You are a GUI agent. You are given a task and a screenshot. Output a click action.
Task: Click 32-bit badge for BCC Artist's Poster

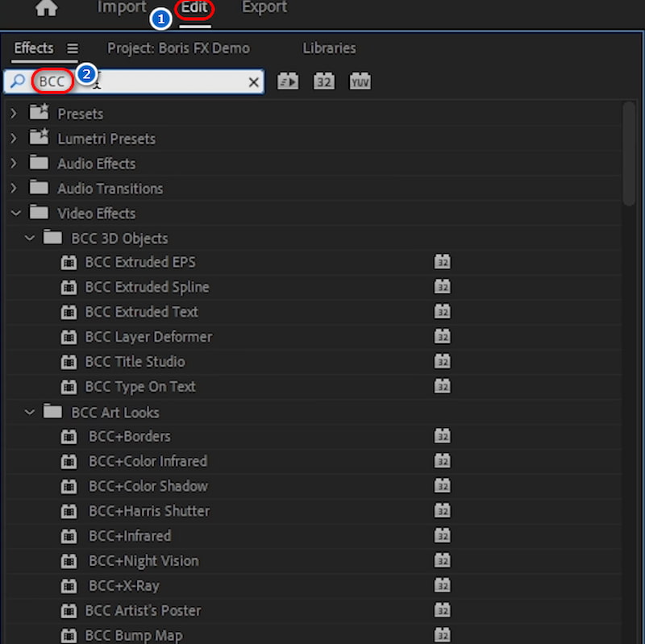442,610
